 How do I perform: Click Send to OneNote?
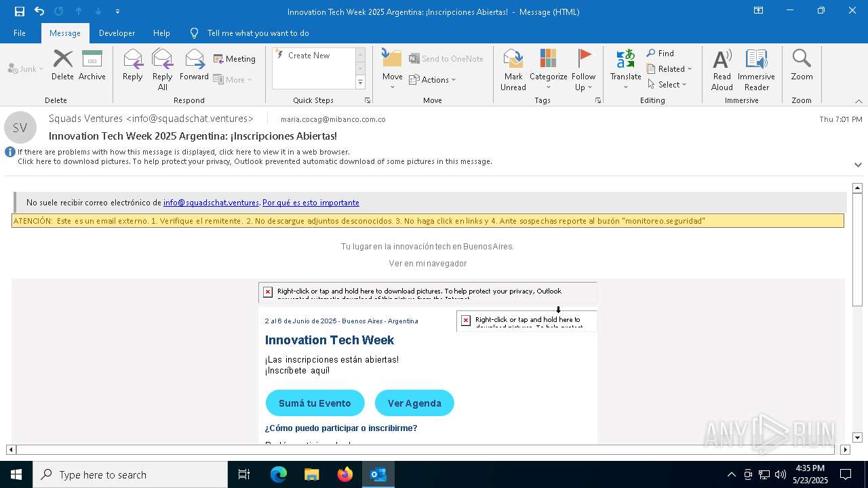[446, 59]
